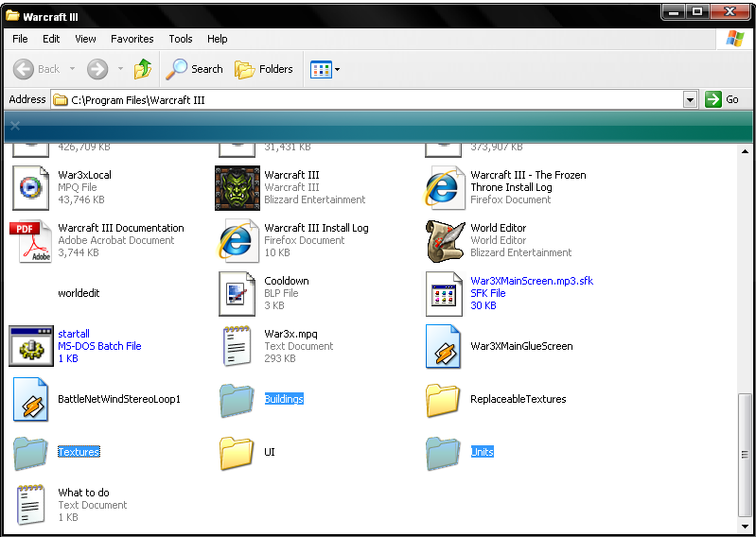Select the Units folder icon
This screenshot has height=537, width=756.
tap(443, 453)
